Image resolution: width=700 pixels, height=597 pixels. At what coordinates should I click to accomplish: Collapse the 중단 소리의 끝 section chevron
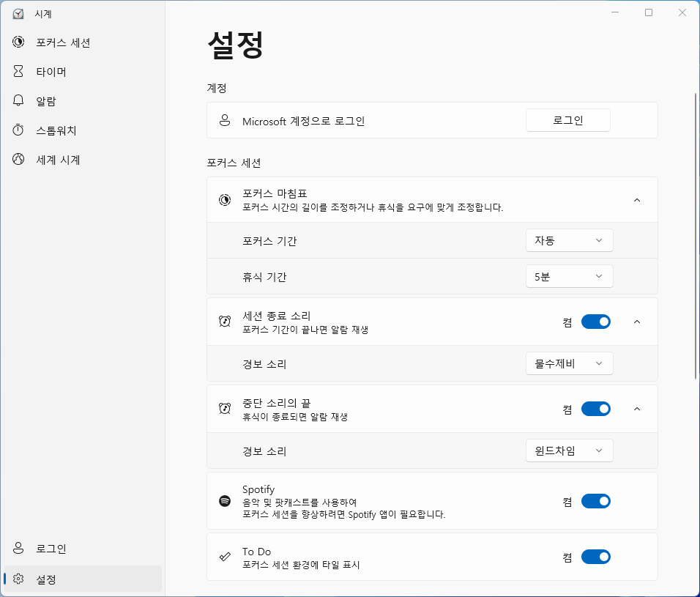(x=637, y=409)
